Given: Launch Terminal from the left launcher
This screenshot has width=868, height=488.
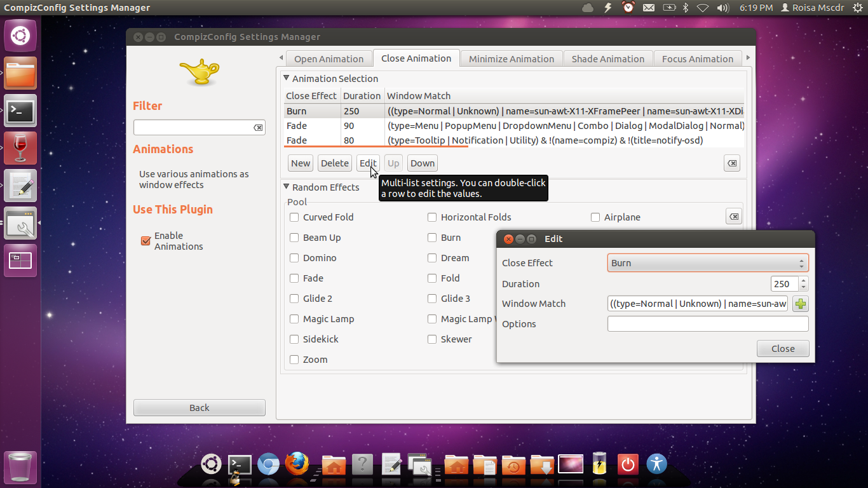Looking at the screenshot, I should coord(20,111).
